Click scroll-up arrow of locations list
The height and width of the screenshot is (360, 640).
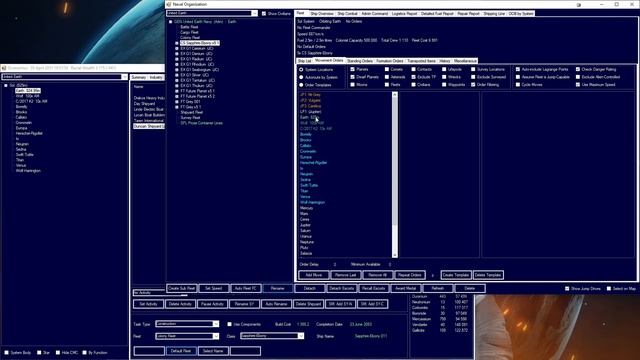pos(394,95)
